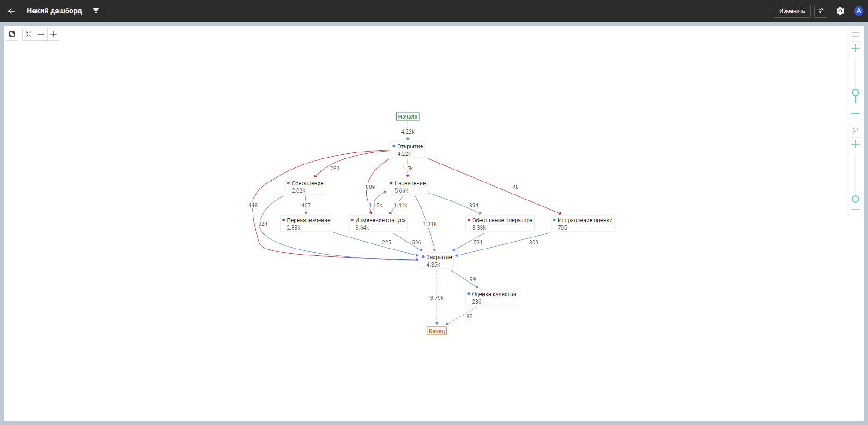Click the edge label 4.22k below Начало
Screen dimensions: 868x425
click(x=408, y=132)
